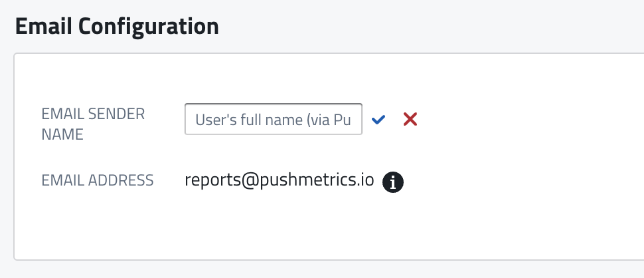Show details about the reports email address
Viewport: 644px width, 278px height.
pyautogui.click(x=393, y=182)
